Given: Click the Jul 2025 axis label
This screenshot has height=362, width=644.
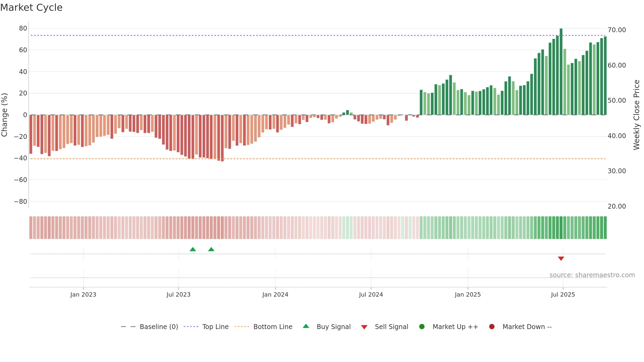Looking at the screenshot, I should pyautogui.click(x=563, y=294).
